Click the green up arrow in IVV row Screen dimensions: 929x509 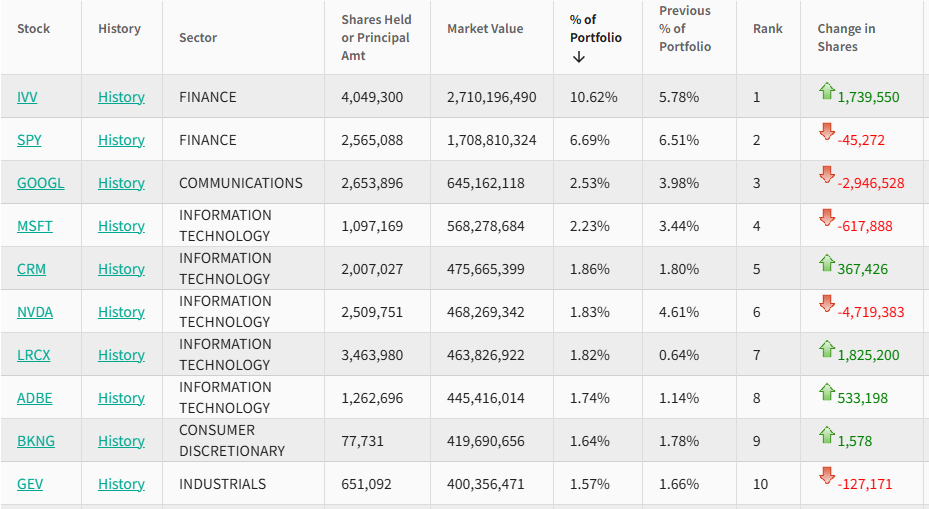[x=826, y=92]
